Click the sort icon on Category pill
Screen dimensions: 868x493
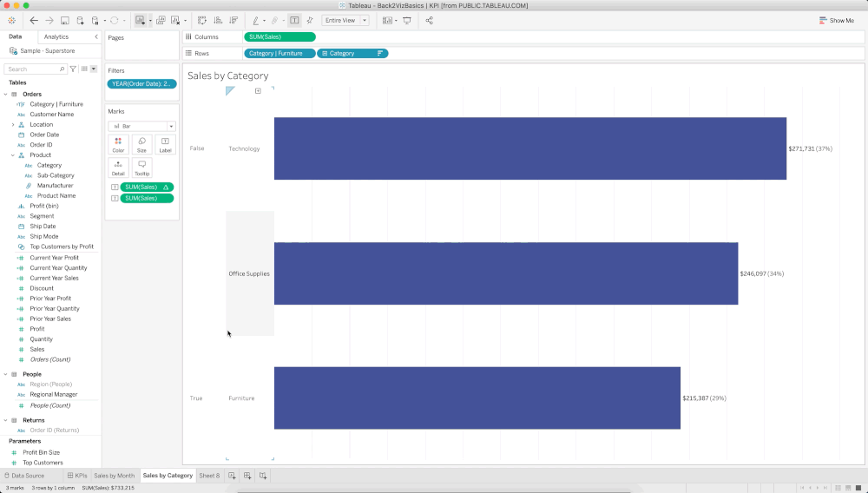coord(380,54)
